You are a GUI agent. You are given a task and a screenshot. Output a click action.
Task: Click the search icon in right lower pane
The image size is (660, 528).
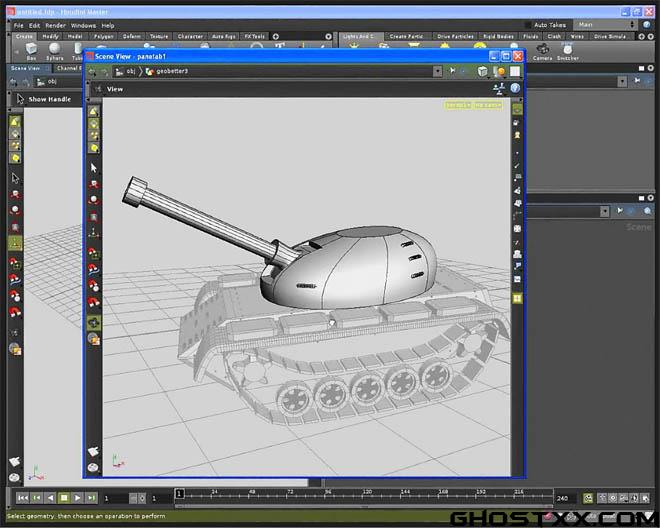(647, 211)
